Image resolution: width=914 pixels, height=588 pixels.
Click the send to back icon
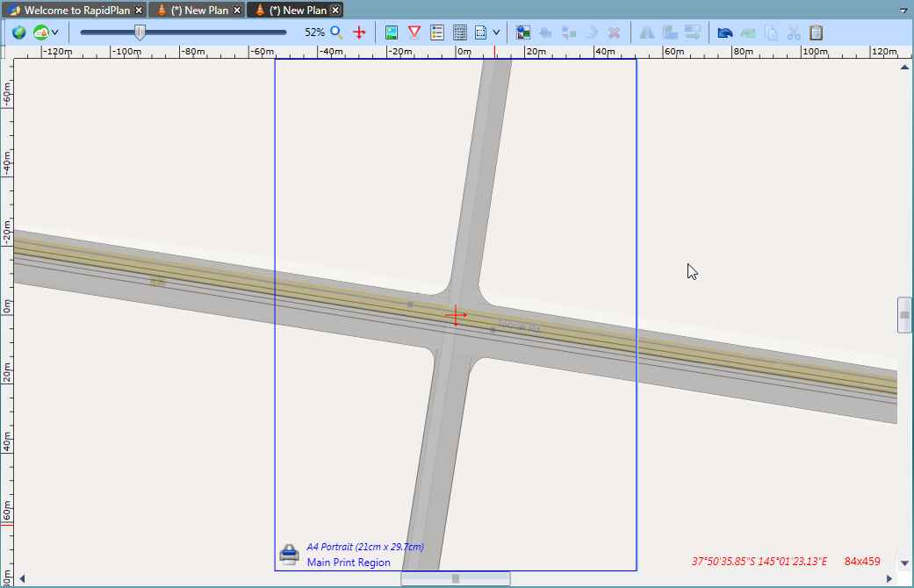pos(545,32)
